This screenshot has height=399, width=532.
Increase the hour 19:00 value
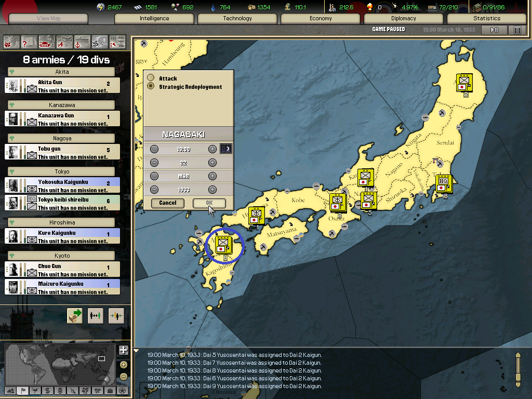click(x=212, y=149)
